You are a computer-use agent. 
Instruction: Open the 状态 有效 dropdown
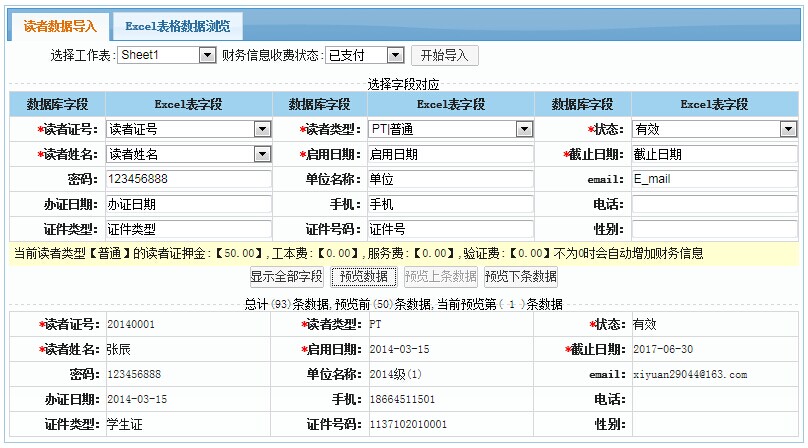click(x=714, y=129)
